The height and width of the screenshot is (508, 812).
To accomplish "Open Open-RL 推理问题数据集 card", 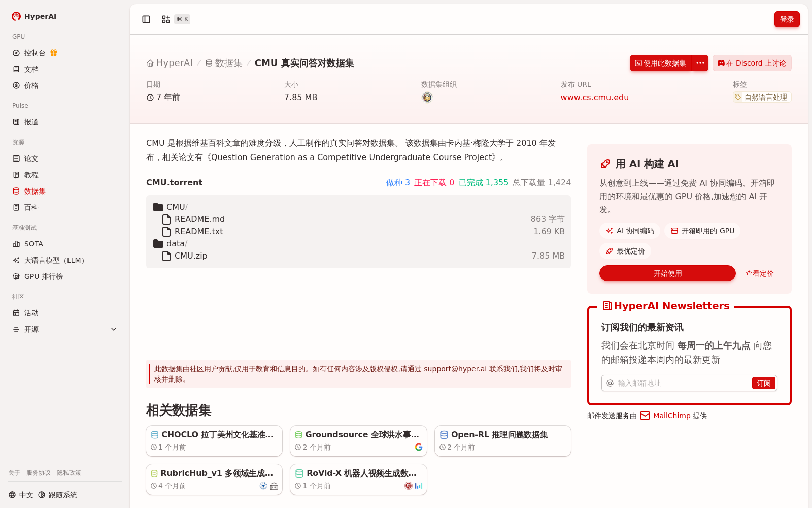I will (x=503, y=440).
